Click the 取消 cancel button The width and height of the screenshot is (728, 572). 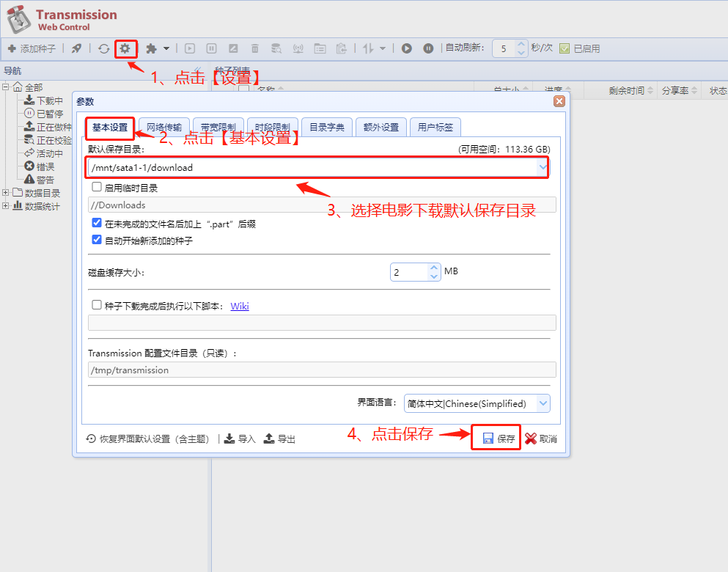click(541, 439)
